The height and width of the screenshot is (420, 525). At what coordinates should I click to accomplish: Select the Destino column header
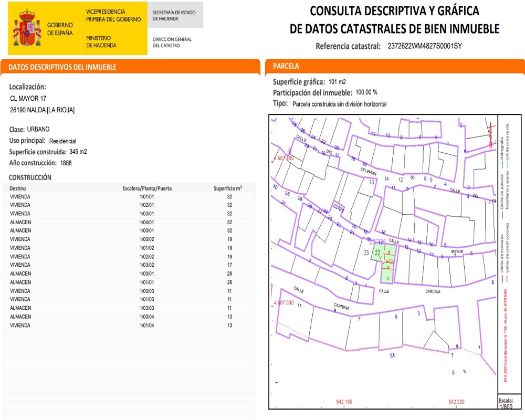(18, 188)
